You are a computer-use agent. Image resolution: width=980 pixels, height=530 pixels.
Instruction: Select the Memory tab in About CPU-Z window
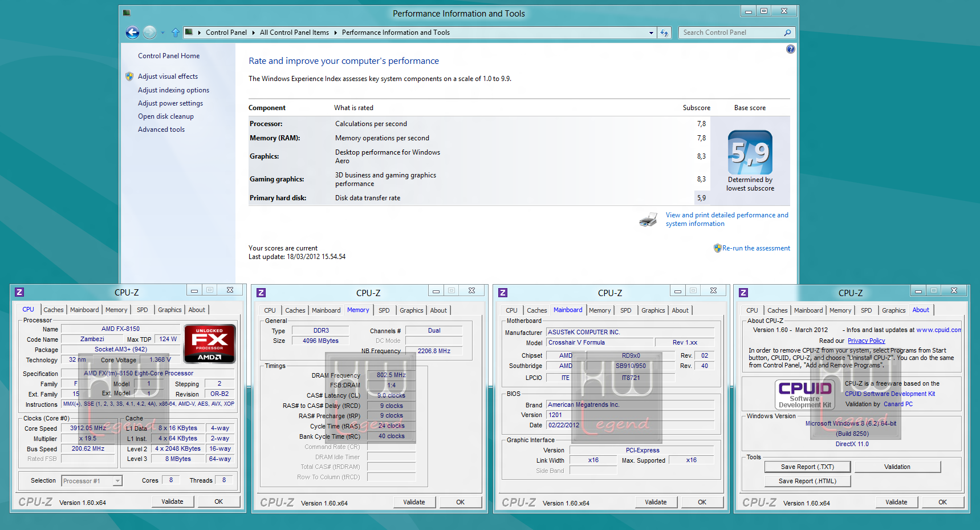coord(840,310)
